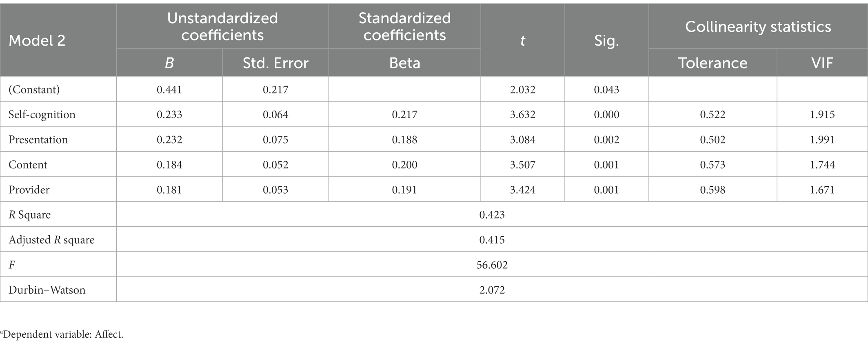Click the Std. Error column header
Screen dimensions: 868x345
(x=275, y=63)
